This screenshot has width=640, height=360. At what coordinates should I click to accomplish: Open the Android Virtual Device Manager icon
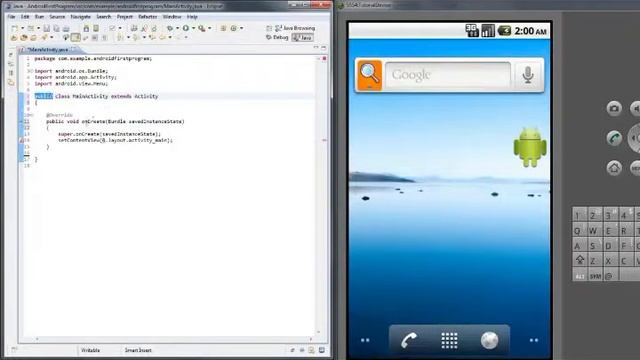click(x=96, y=28)
